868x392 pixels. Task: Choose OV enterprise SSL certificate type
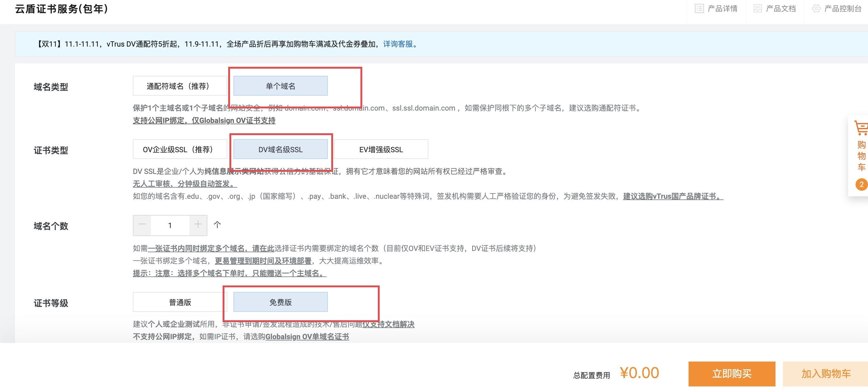pyautogui.click(x=180, y=149)
